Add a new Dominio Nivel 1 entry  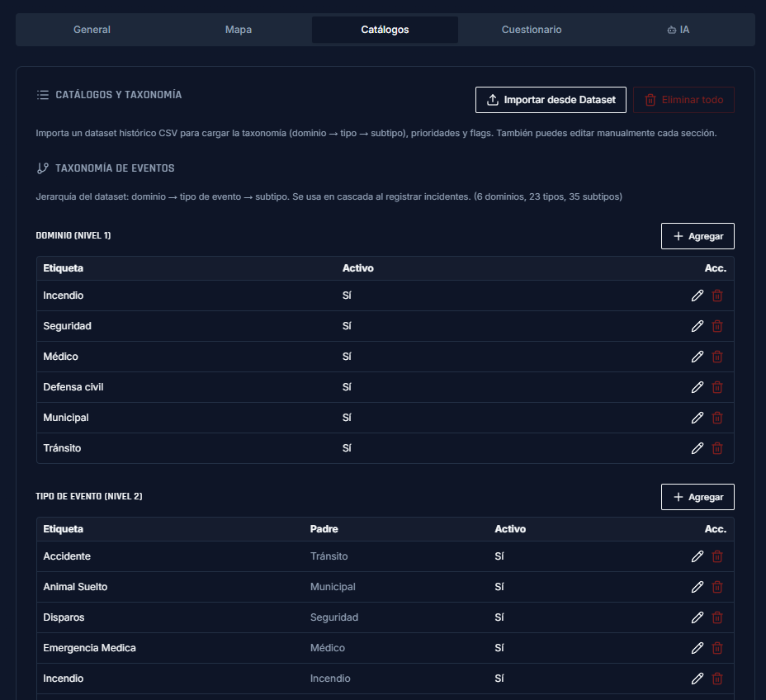(x=697, y=236)
